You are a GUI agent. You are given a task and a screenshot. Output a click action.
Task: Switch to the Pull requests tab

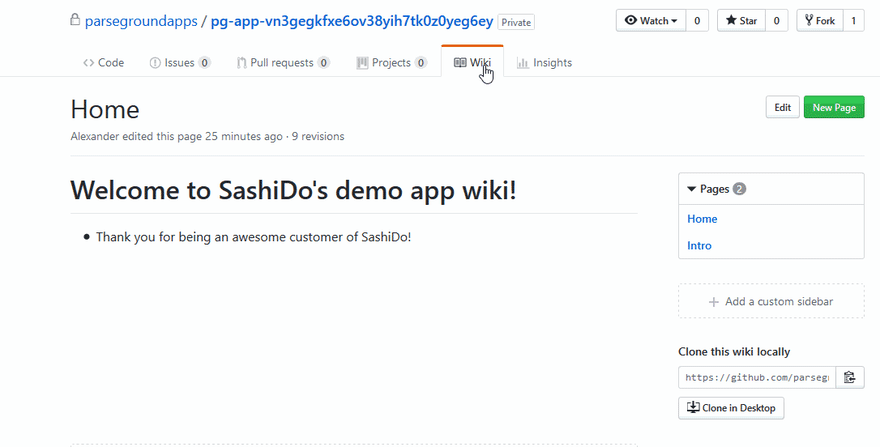tap(283, 62)
